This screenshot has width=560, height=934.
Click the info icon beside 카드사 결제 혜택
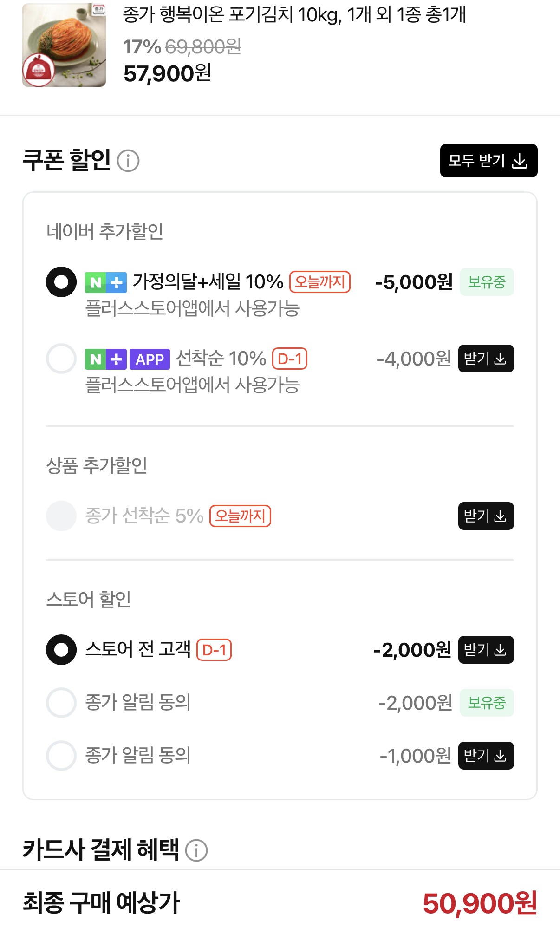click(196, 850)
